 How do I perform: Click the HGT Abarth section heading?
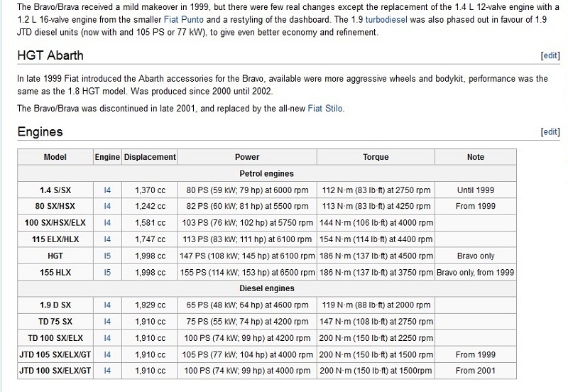pyautogui.click(x=50, y=55)
